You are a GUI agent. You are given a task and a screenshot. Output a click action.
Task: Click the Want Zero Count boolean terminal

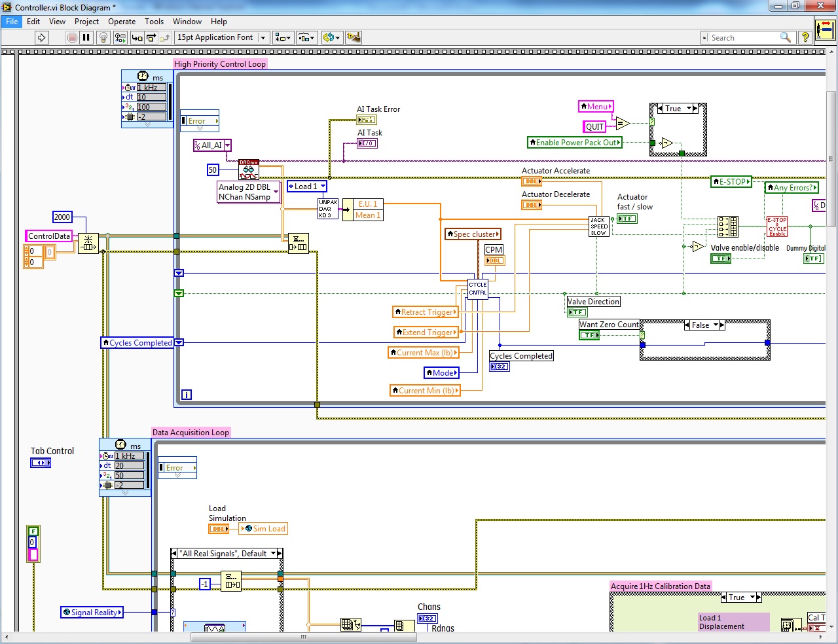[x=589, y=335]
